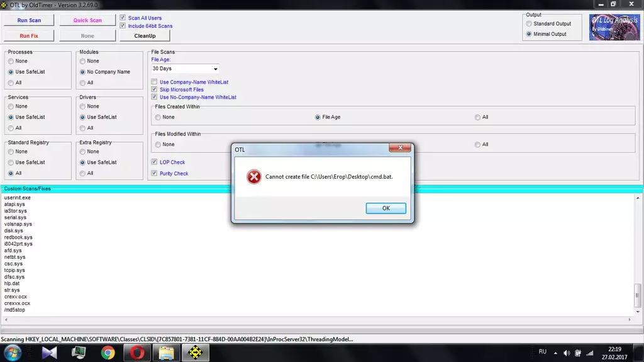Viewport: 644px width, 362px height.
Task: Set Services to None
Action: (11, 106)
